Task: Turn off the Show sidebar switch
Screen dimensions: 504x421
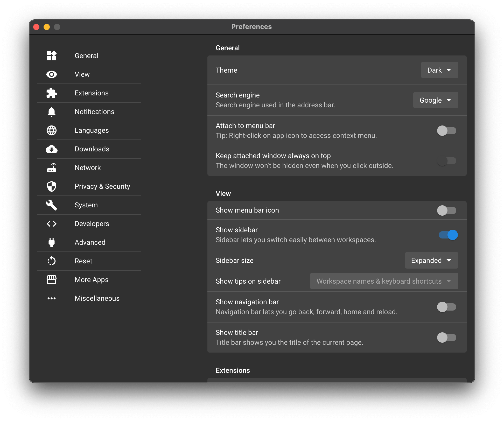Action: tap(448, 235)
